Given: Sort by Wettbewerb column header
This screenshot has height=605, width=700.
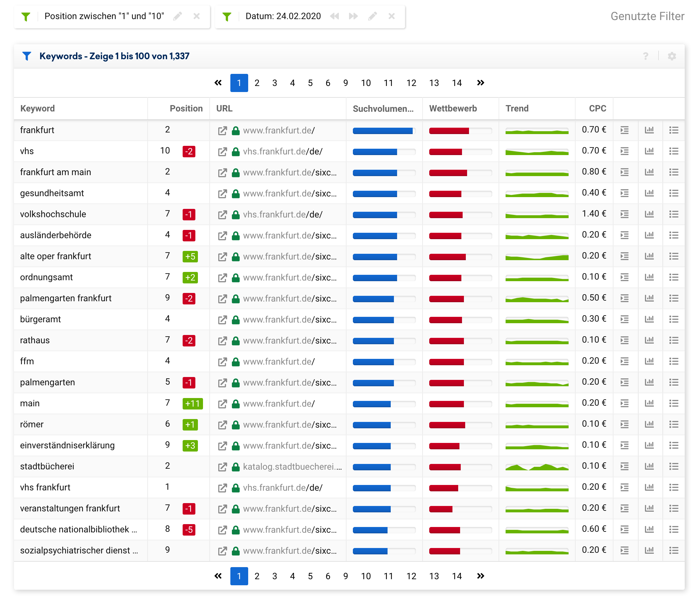Looking at the screenshot, I should pos(453,109).
